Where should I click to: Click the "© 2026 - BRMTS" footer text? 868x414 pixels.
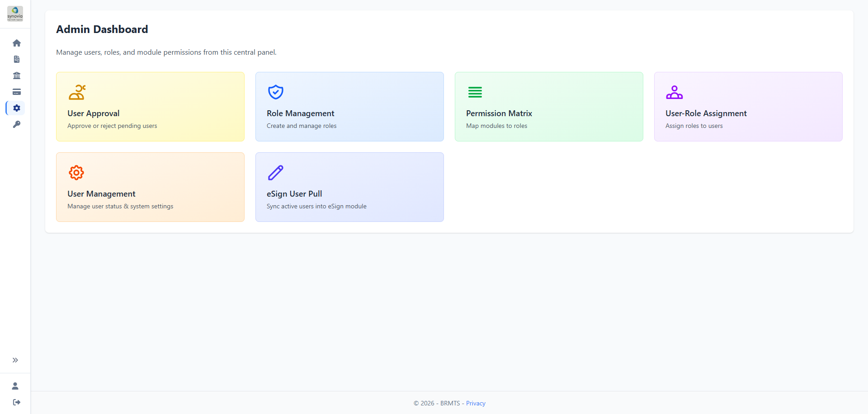coord(437,403)
